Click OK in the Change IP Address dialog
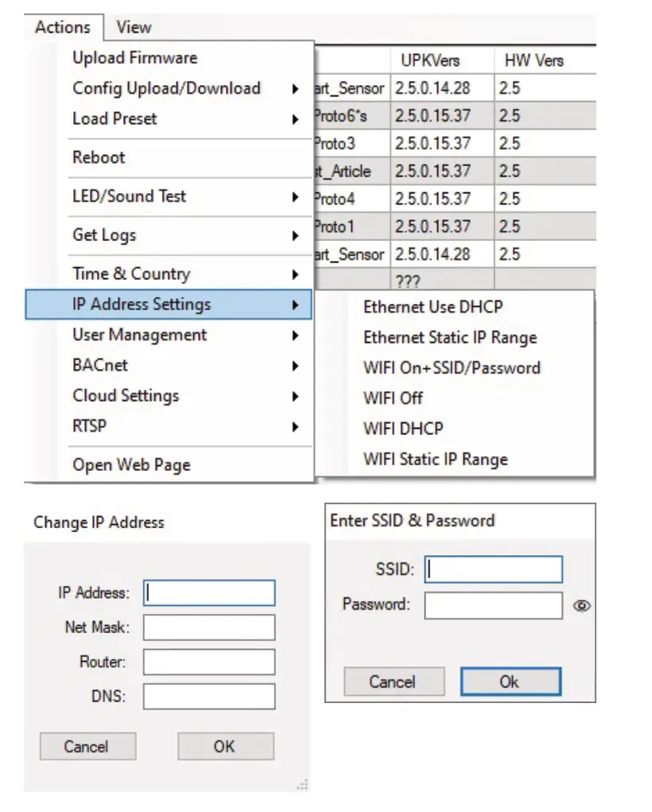Screen dimensions: 652x812 [225, 746]
